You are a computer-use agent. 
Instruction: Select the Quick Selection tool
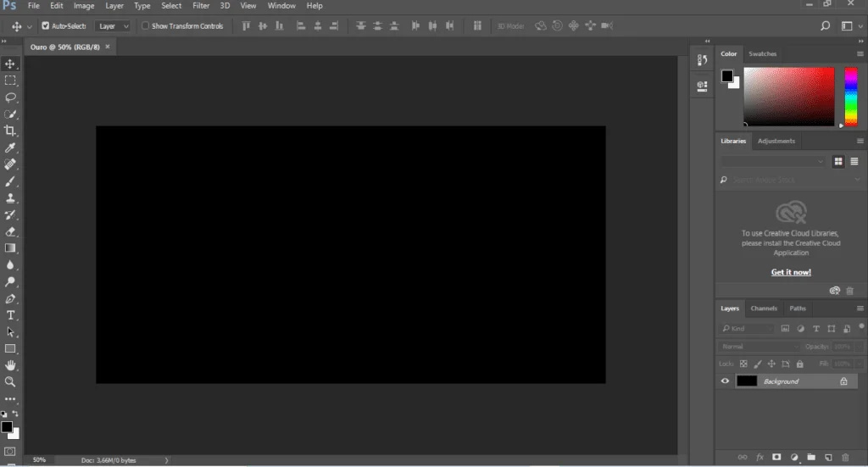click(x=10, y=114)
